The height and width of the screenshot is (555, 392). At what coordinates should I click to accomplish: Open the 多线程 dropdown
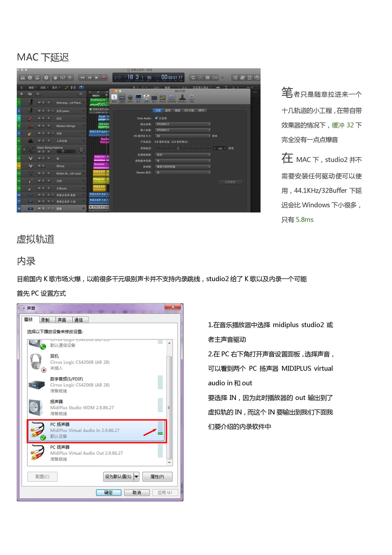pos(183,167)
